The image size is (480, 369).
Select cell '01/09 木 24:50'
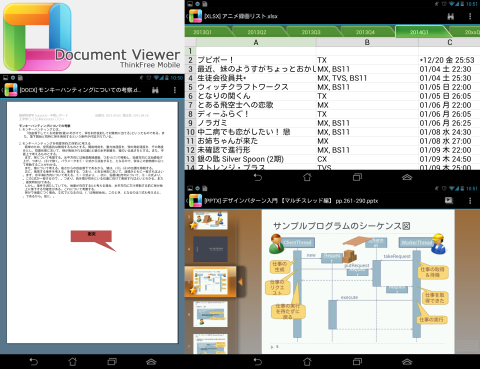tap(449, 159)
